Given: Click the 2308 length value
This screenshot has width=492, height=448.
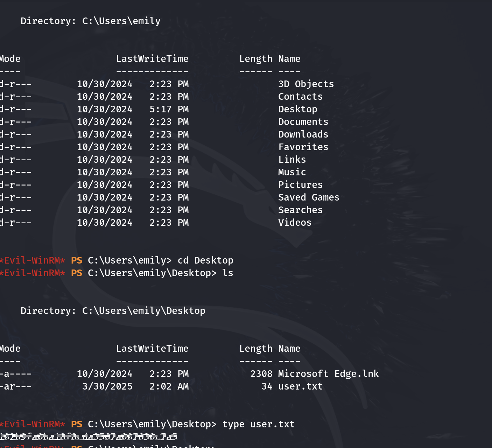Looking at the screenshot, I should (x=261, y=374).
